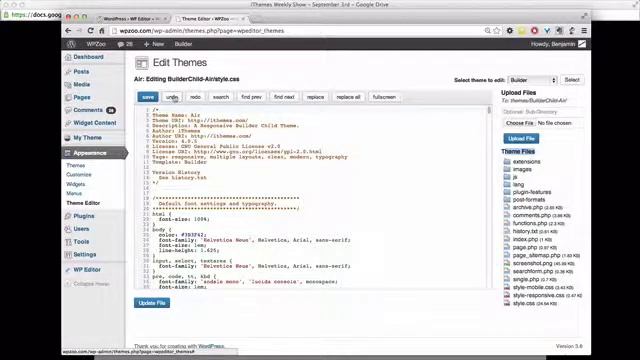Open Plugins in sidebar
640x360 pixels.
tap(84, 216)
